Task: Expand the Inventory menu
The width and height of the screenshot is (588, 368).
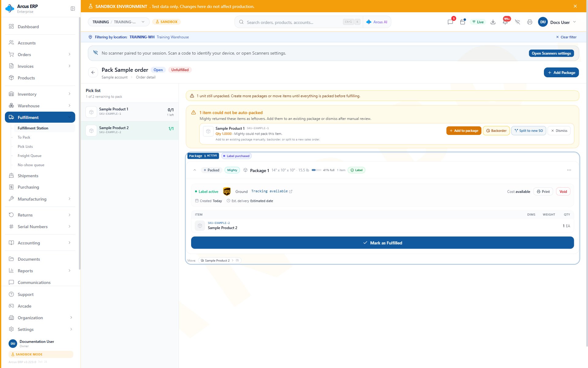Action: (40, 94)
